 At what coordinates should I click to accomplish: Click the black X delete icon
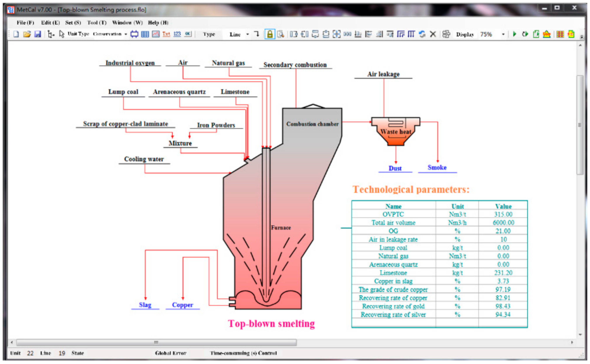[433, 34]
